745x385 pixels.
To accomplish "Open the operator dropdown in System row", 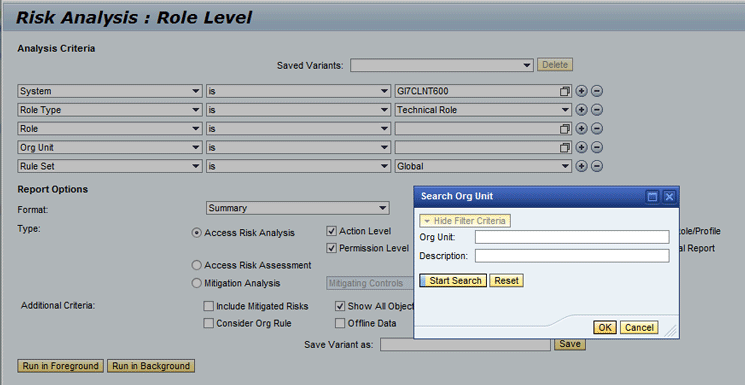I will pyautogui.click(x=385, y=91).
